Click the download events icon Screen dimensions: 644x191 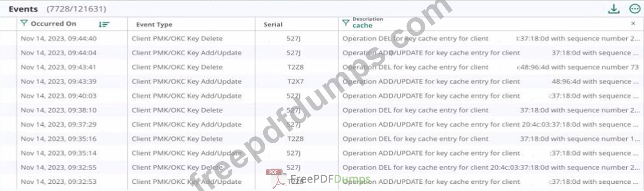(613, 9)
